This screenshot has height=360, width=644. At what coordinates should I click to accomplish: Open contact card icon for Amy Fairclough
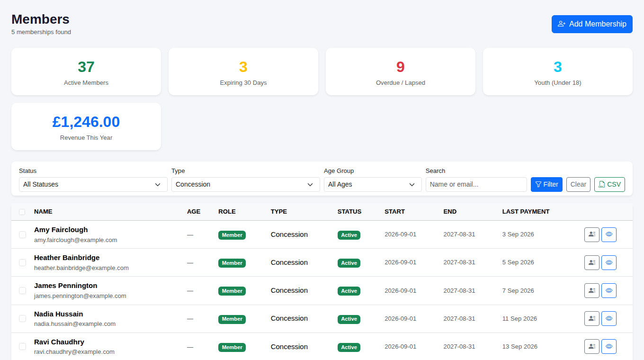[592, 234]
